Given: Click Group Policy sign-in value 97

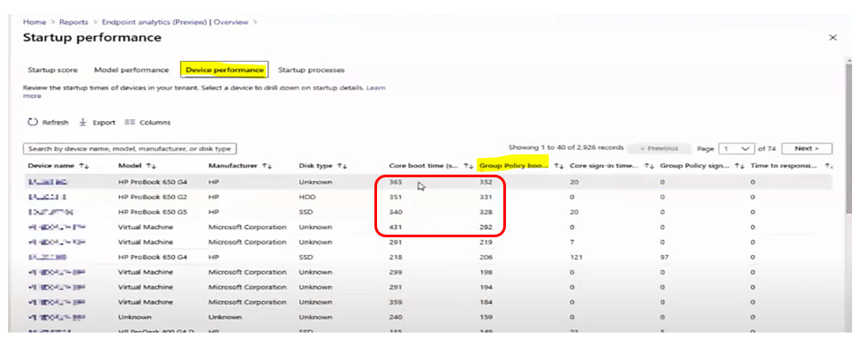Looking at the screenshot, I should coord(665,258).
